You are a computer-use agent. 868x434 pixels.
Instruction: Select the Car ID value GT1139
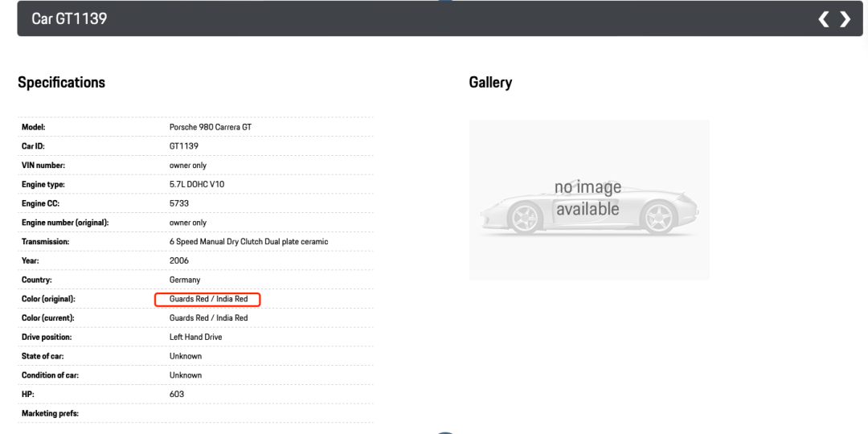point(184,146)
